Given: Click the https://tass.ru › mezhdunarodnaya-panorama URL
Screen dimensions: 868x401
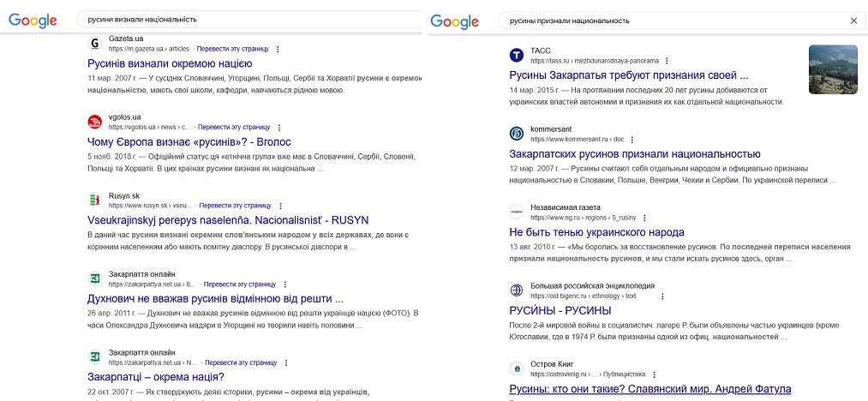Looking at the screenshot, I should (595, 61).
